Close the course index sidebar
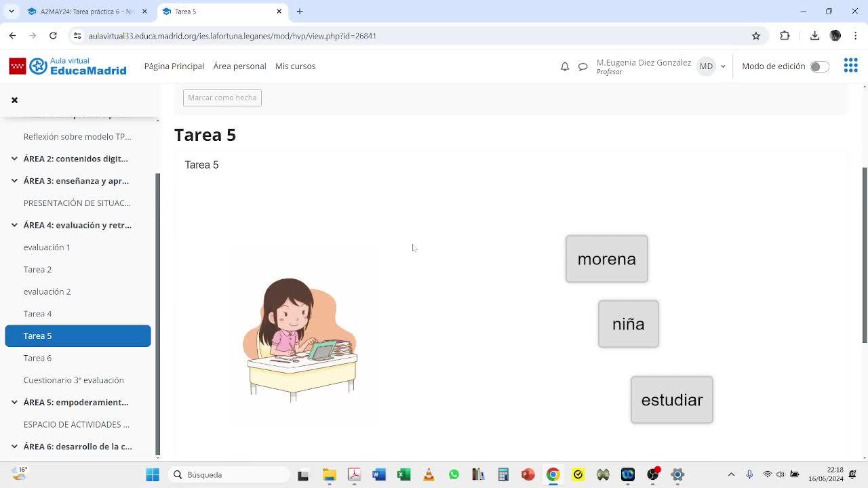Image resolution: width=868 pixels, height=488 pixels. click(x=14, y=100)
